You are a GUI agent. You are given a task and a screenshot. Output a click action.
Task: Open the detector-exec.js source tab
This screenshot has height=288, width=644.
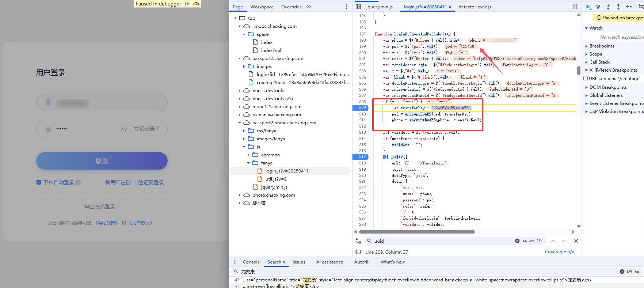pos(475,7)
